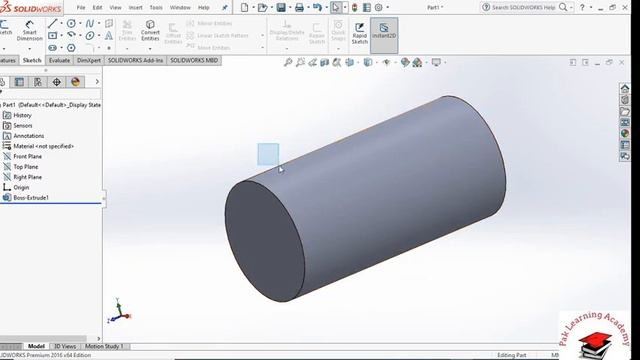
Task: Pick the Line sketch tool
Action: coord(52,24)
